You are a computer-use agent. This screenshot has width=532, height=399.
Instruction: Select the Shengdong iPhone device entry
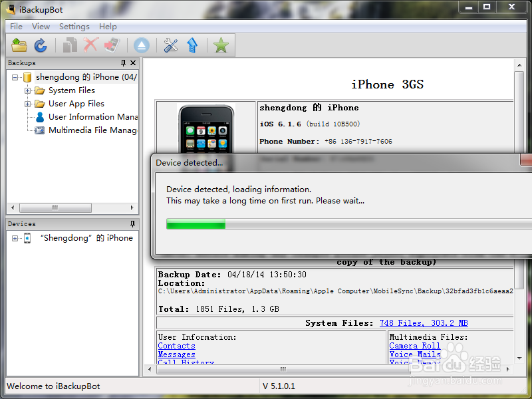coord(86,238)
